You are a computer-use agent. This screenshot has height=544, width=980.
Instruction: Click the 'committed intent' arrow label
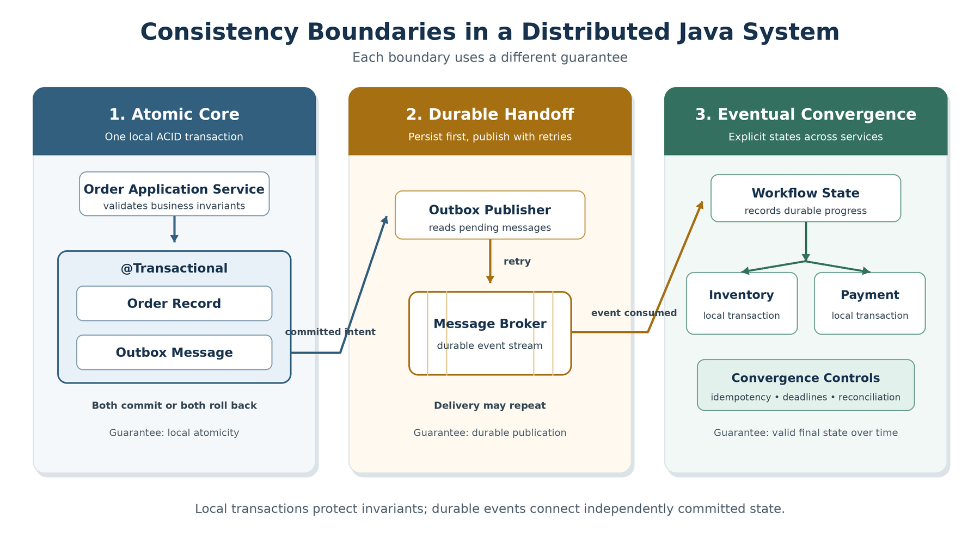pyautogui.click(x=330, y=332)
